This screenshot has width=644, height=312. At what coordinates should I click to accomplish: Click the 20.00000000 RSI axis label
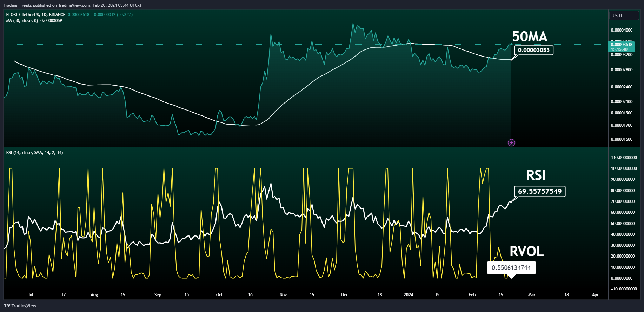point(623,256)
